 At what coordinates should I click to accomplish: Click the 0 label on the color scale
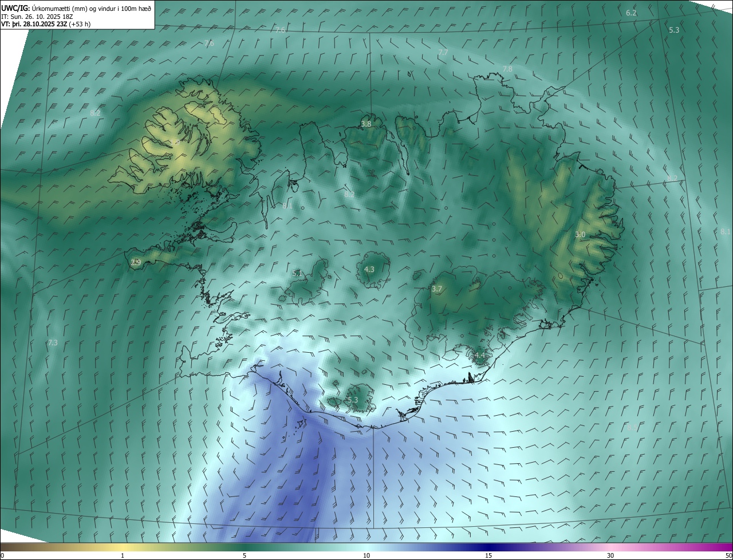2,556
